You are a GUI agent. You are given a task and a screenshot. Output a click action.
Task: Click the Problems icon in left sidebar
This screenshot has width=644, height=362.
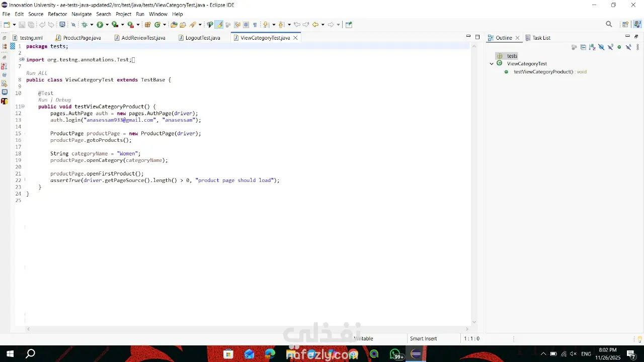pos(5,66)
